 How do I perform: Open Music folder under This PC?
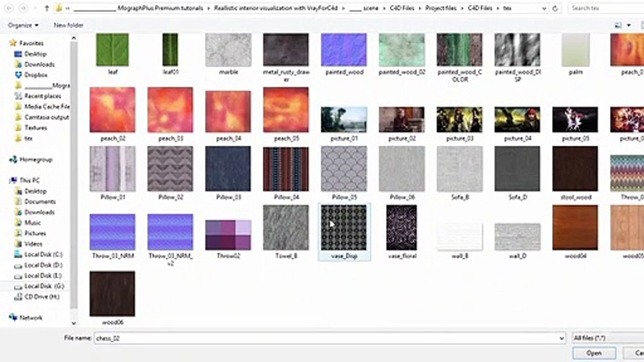coord(33,223)
